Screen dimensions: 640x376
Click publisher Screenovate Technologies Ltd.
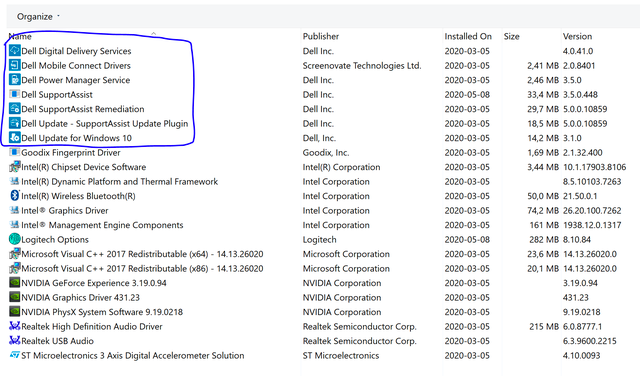click(362, 66)
